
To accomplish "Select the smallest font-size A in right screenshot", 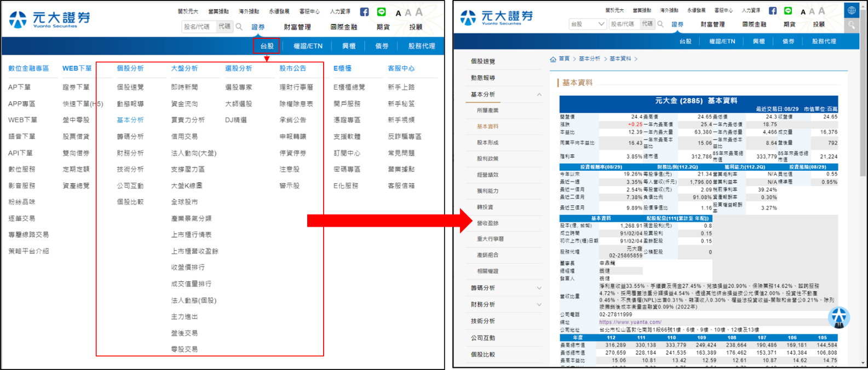I will 803,12.
